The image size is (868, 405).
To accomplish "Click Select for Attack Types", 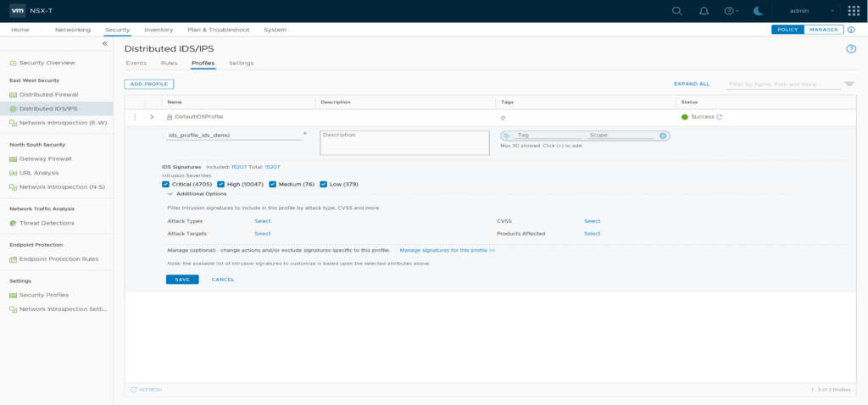I will (x=263, y=221).
